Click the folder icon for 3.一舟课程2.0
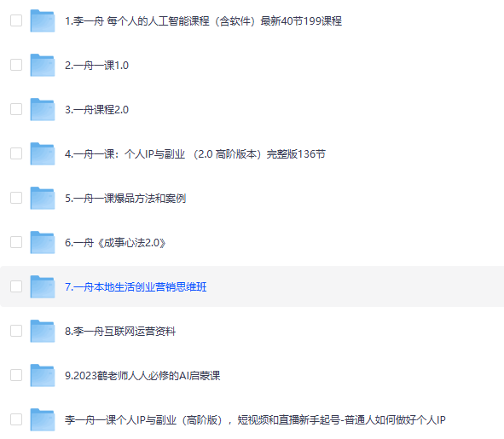 click(x=43, y=110)
